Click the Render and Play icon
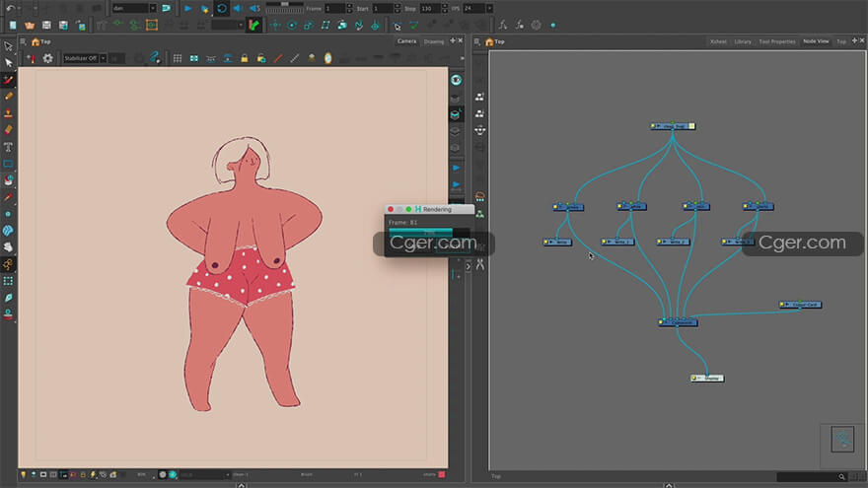 pos(204,8)
